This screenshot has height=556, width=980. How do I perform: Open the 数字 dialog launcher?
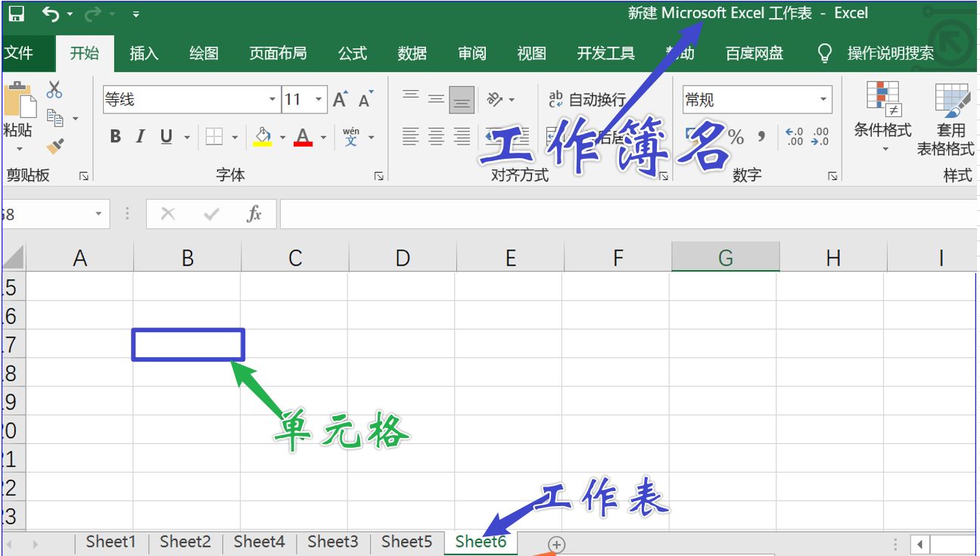832,176
